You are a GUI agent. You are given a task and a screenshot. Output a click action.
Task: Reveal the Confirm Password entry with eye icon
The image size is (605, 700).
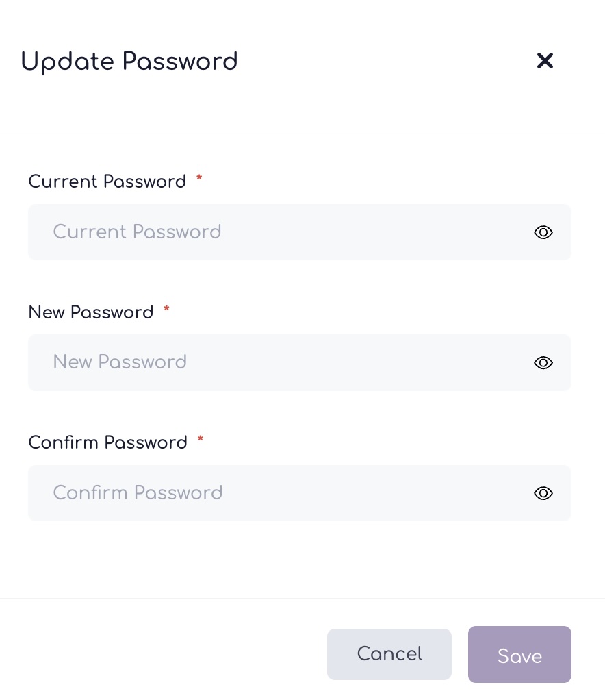(x=543, y=493)
